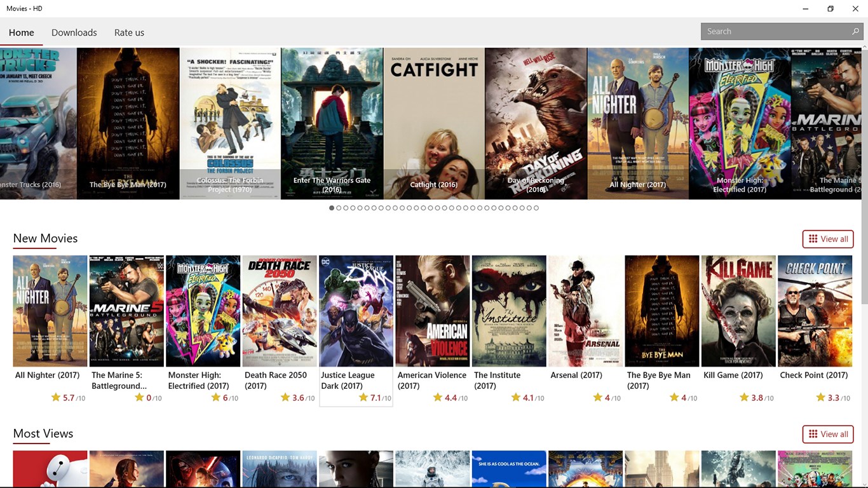
Task: Open The Institute (2017) poster
Action: 508,311
